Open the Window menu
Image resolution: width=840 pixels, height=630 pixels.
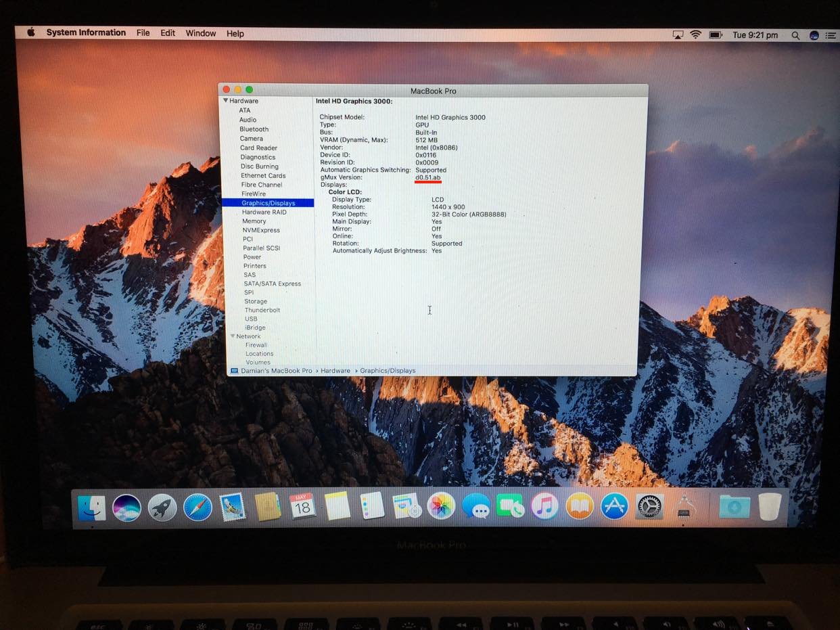[201, 33]
